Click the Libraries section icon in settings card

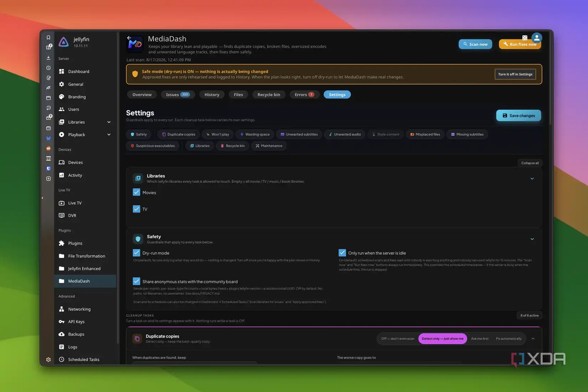coord(138,178)
